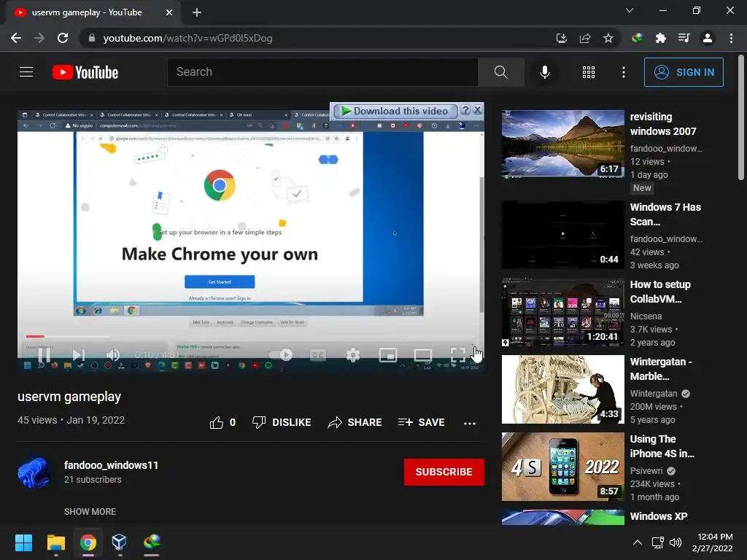Save video to a playlist
This screenshot has height=560, width=747.
click(422, 422)
